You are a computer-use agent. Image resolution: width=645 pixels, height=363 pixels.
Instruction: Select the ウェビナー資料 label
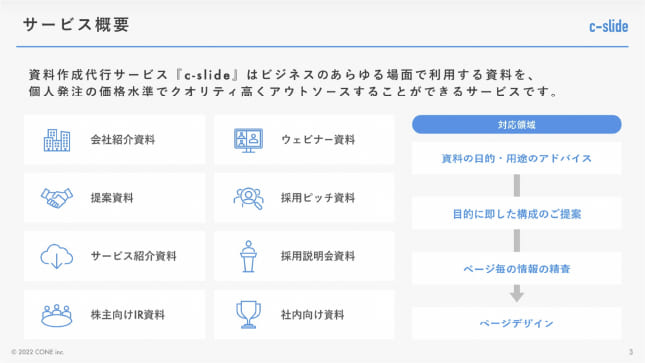click(x=318, y=140)
